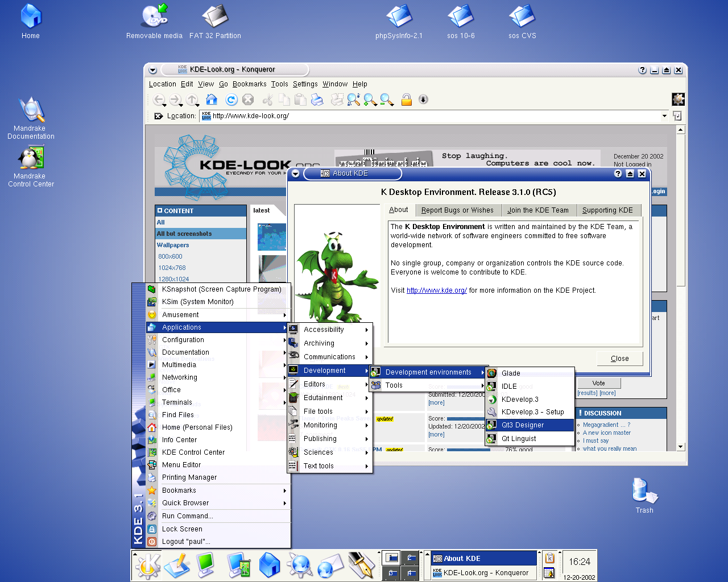The width and height of the screenshot is (728, 582).
Task: Click the Find magnifier icon in Konqueror toolbar
Action: tap(353, 99)
